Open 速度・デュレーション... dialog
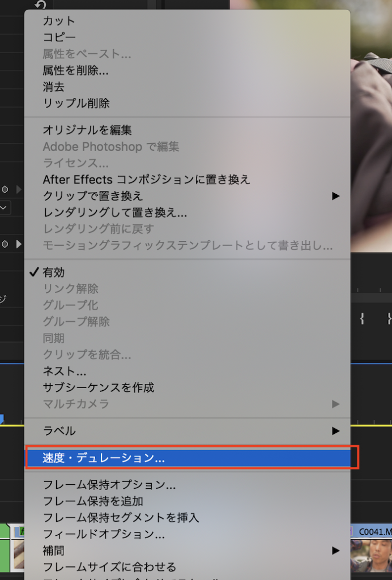This screenshot has width=392, height=580. click(x=188, y=458)
